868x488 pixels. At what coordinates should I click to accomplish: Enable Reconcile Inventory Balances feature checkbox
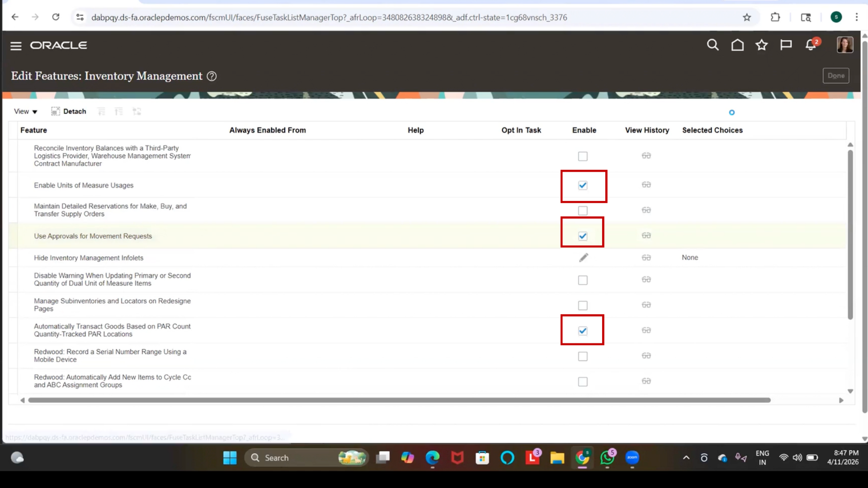pos(583,156)
